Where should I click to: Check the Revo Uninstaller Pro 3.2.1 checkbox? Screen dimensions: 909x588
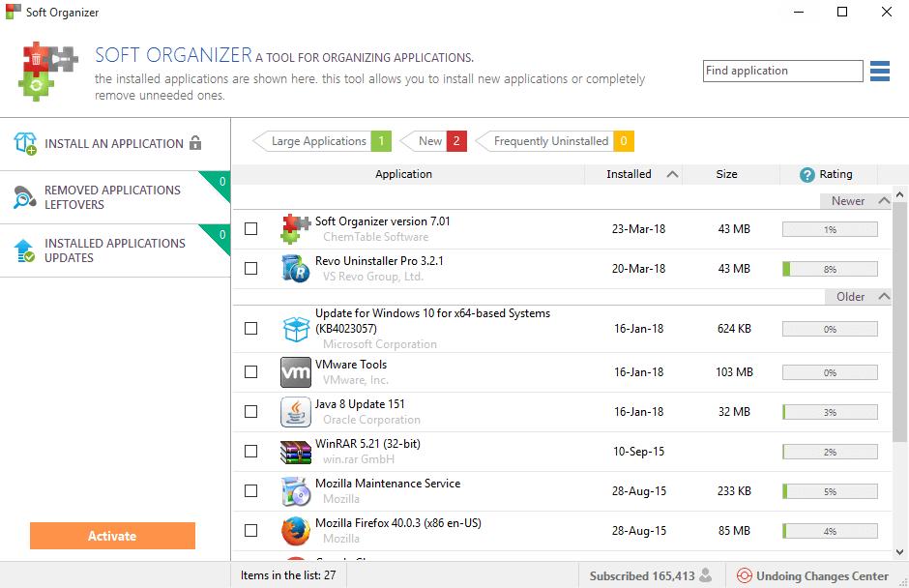click(251, 269)
